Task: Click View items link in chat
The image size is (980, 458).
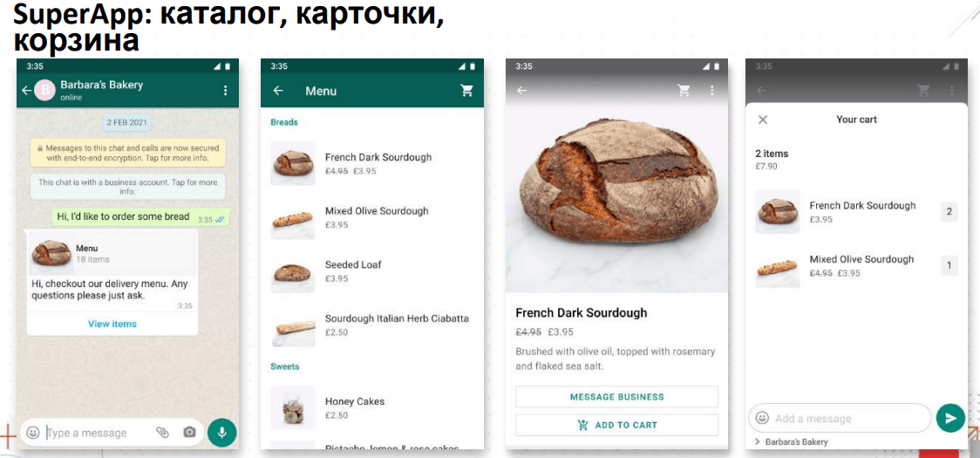Action: [x=112, y=324]
